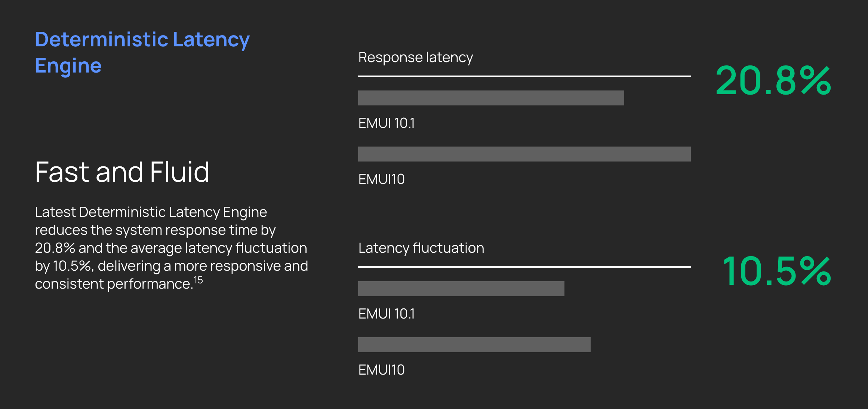This screenshot has height=409, width=868.
Task: Click the EMUI10 label under Latency fluctuation
Action: pyautogui.click(x=381, y=370)
